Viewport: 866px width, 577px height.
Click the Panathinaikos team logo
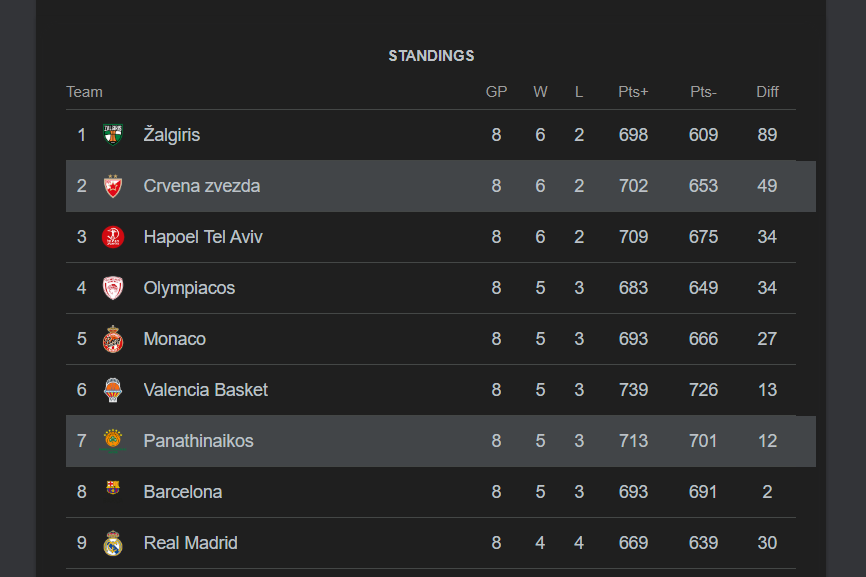(113, 441)
